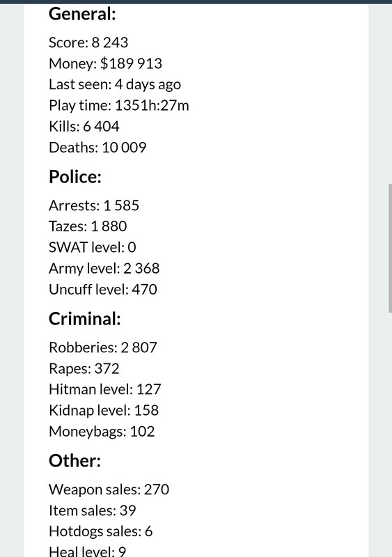Click the Moneybags 102 stat
392x557 pixels.
click(102, 432)
